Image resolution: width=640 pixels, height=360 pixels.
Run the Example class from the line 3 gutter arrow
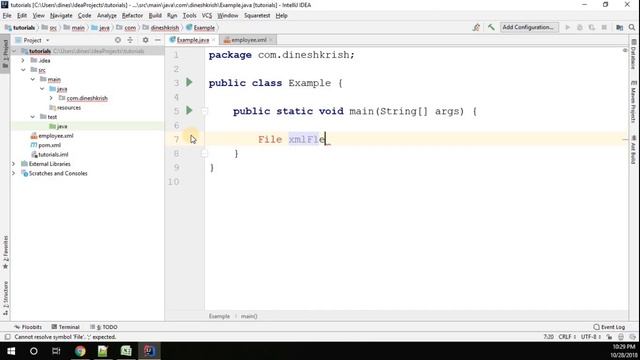[189, 82]
